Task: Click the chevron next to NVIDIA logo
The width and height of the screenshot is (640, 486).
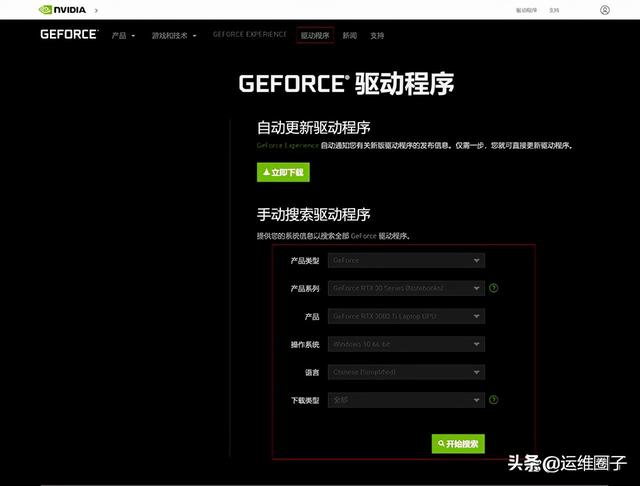Action: click(x=96, y=10)
